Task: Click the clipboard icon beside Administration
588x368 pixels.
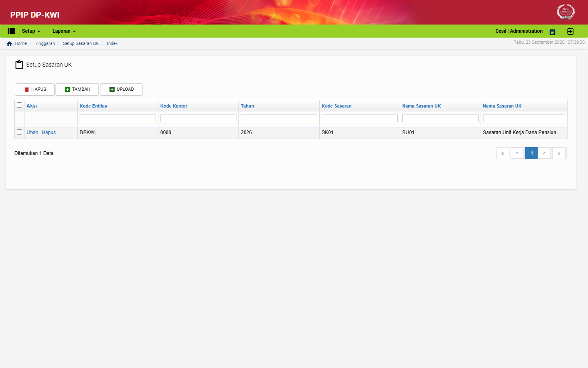Action: tap(552, 32)
